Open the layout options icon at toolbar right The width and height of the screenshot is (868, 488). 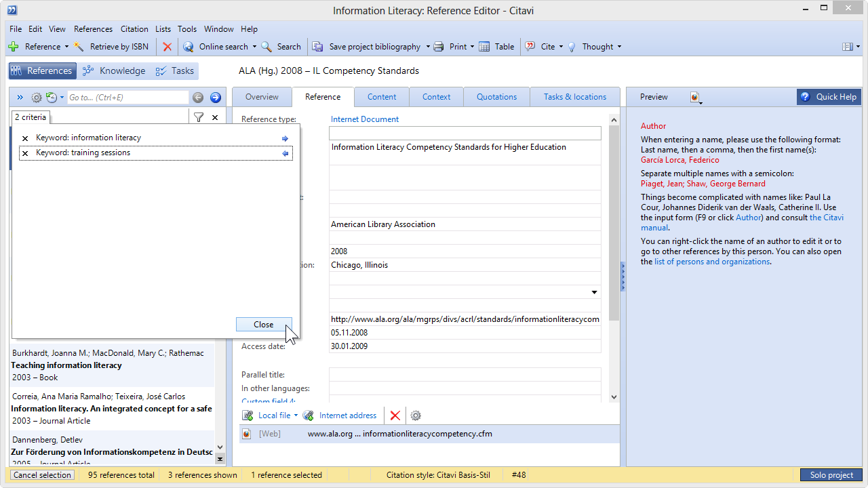coord(847,47)
